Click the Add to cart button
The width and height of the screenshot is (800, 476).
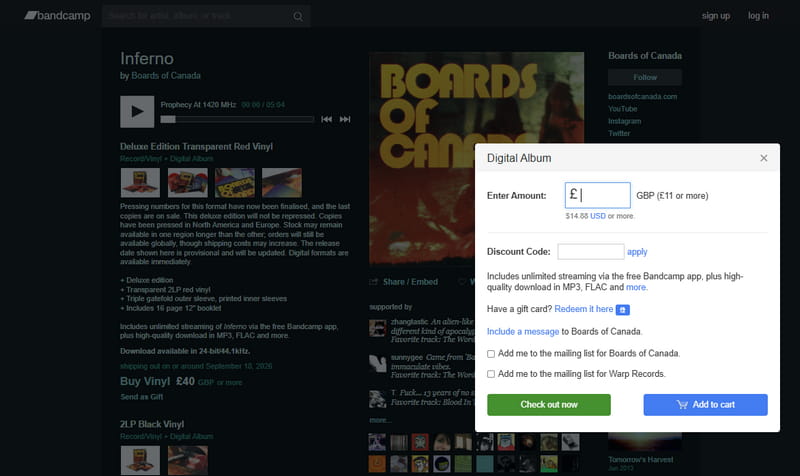tap(705, 405)
